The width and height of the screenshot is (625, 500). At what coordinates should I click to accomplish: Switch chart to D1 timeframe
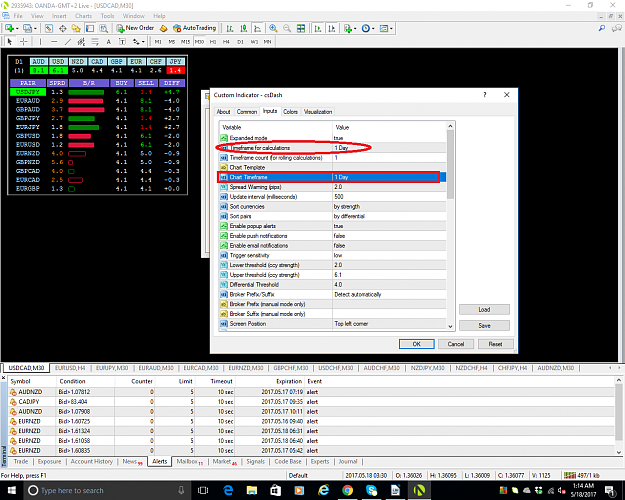click(x=240, y=41)
